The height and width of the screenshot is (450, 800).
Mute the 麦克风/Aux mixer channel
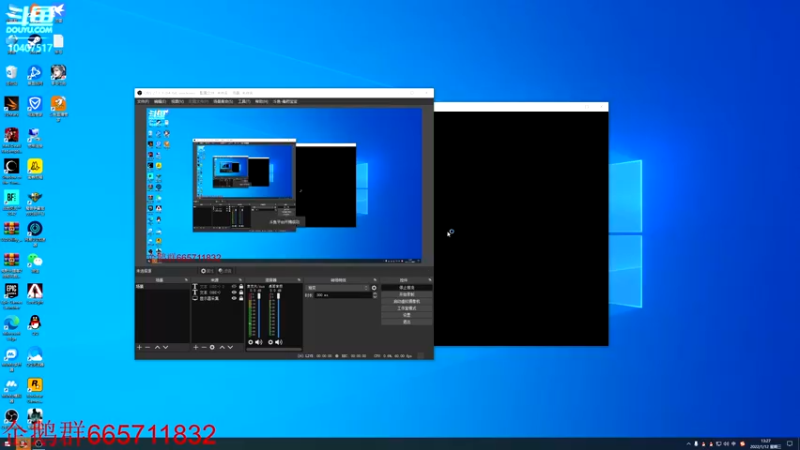point(259,342)
